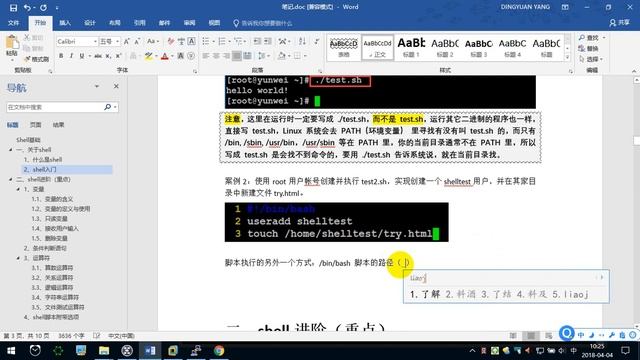Open the font size dropdown
Image resolution: width=640 pixels, height=360 pixels.
117,42
